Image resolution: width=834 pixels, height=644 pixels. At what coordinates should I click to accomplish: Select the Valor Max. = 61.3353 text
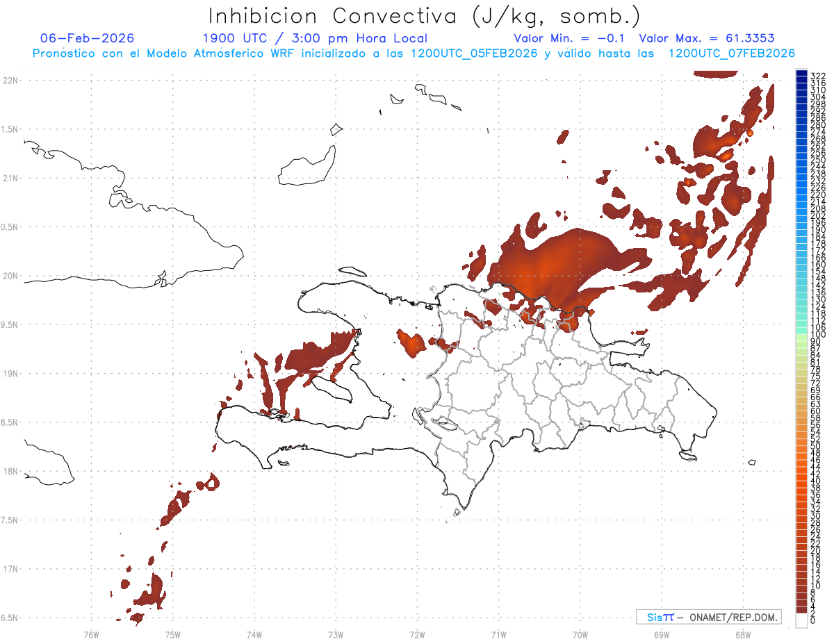click(707, 38)
